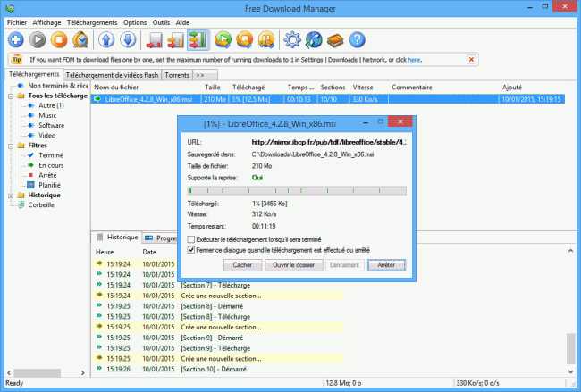Open the Fichier menu

pos(17,22)
